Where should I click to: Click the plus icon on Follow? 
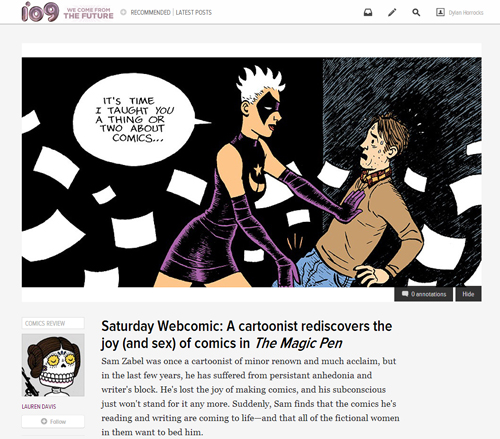coord(44,421)
